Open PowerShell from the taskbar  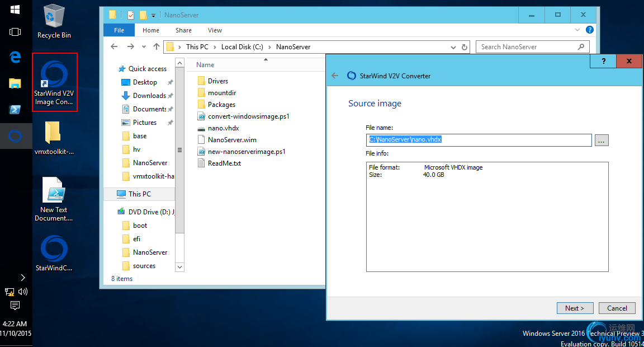tap(15, 110)
